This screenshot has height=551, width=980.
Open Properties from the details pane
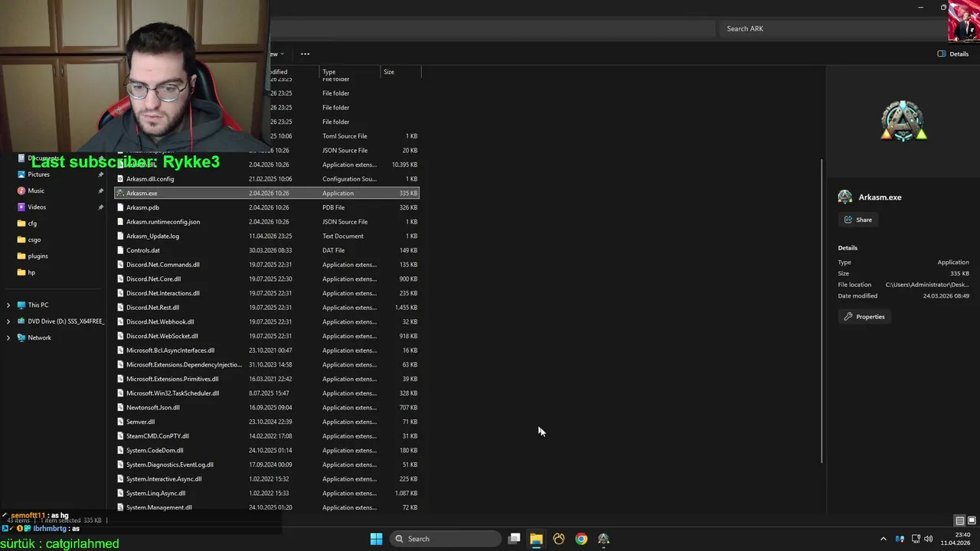(x=864, y=317)
